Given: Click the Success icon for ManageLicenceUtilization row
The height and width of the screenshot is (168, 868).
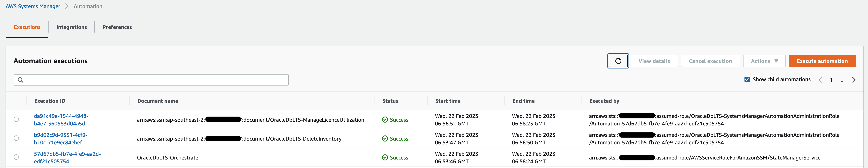Looking at the screenshot, I should pos(385,120).
